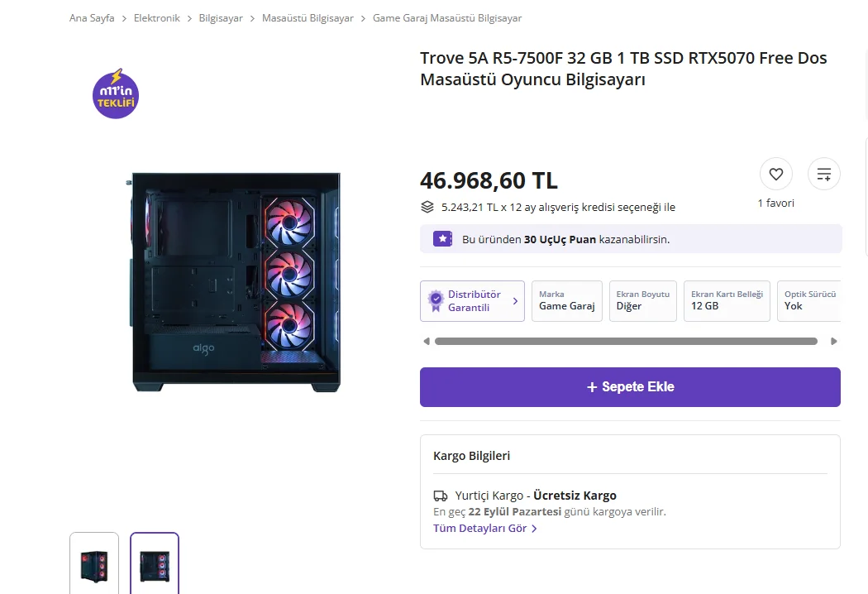Image resolution: width=868 pixels, height=594 pixels.
Task: Click the Distribütör Garantili shield badge
Action: pyautogui.click(x=436, y=301)
